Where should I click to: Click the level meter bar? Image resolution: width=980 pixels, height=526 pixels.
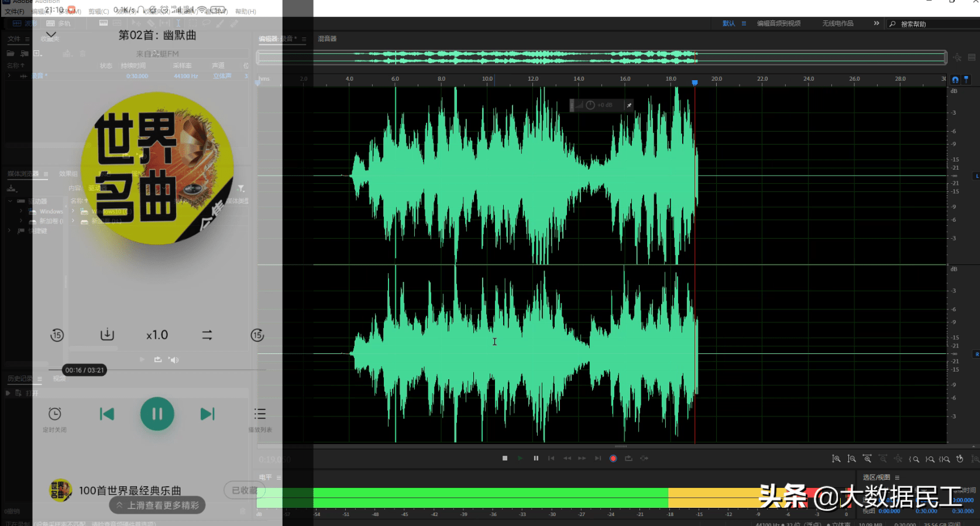pyautogui.click(x=555, y=498)
